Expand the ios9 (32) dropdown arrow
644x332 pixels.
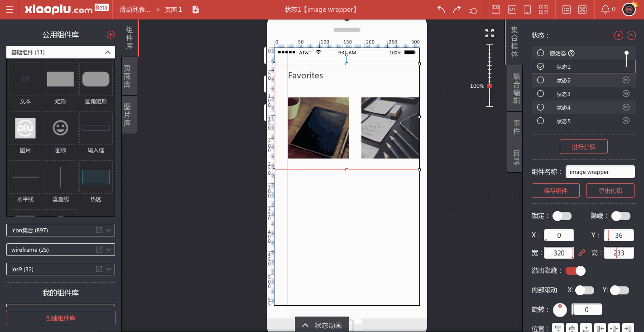coord(109,269)
